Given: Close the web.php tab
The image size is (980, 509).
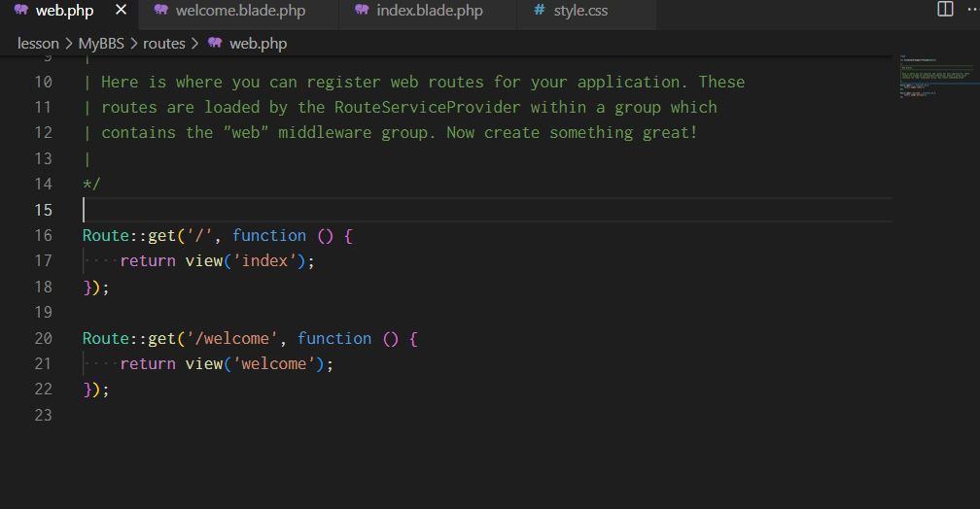Looking at the screenshot, I should pos(121,11).
